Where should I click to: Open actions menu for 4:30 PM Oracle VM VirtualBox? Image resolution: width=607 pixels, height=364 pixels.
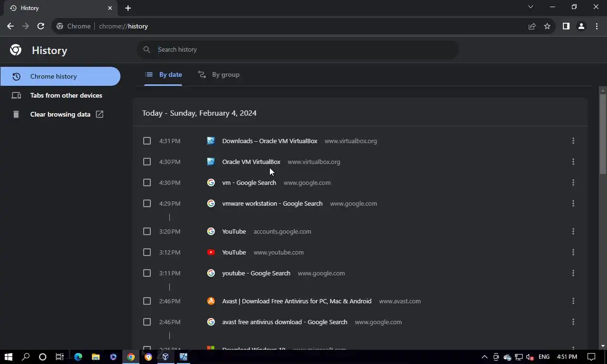[x=573, y=162]
